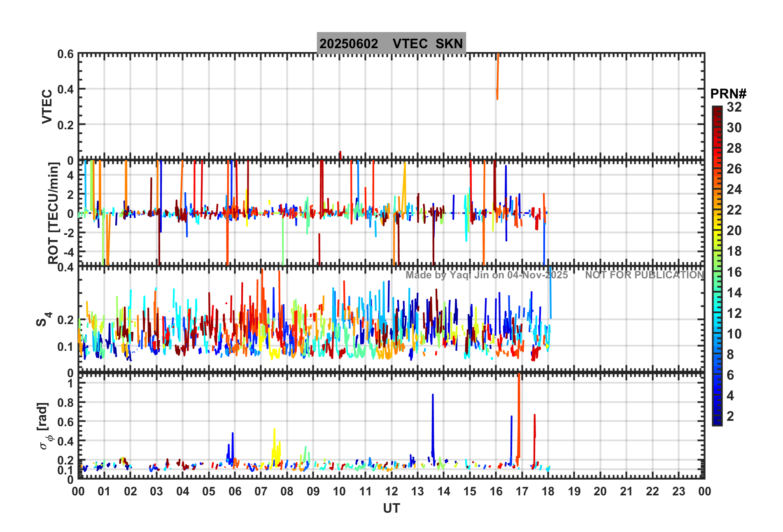This screenshot has height=532, width=783.
Task: Click the VTEC y-axis label
Action: point(47,106)
